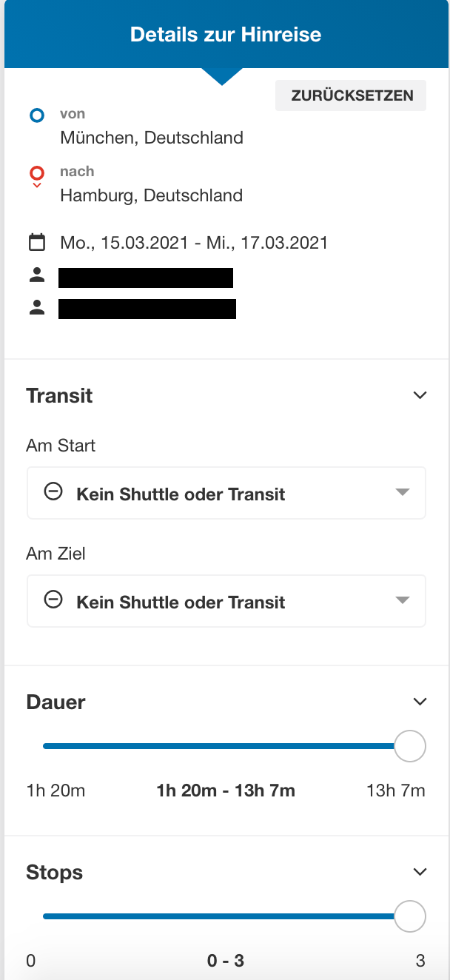
Task: Click the blue origin circle icon
Action: click(37, 115)
